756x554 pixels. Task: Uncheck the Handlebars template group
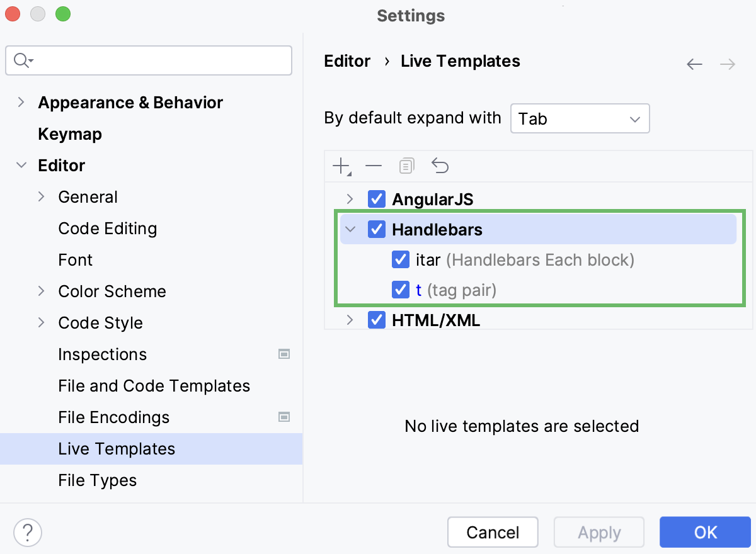click(376, 229)
